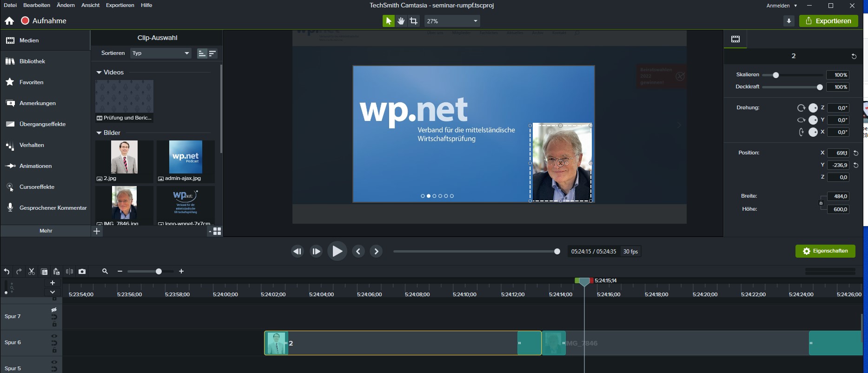Viewport: 868px width, 373px height.
Task: Open the Verhalten panel
Action: (45, 145)
